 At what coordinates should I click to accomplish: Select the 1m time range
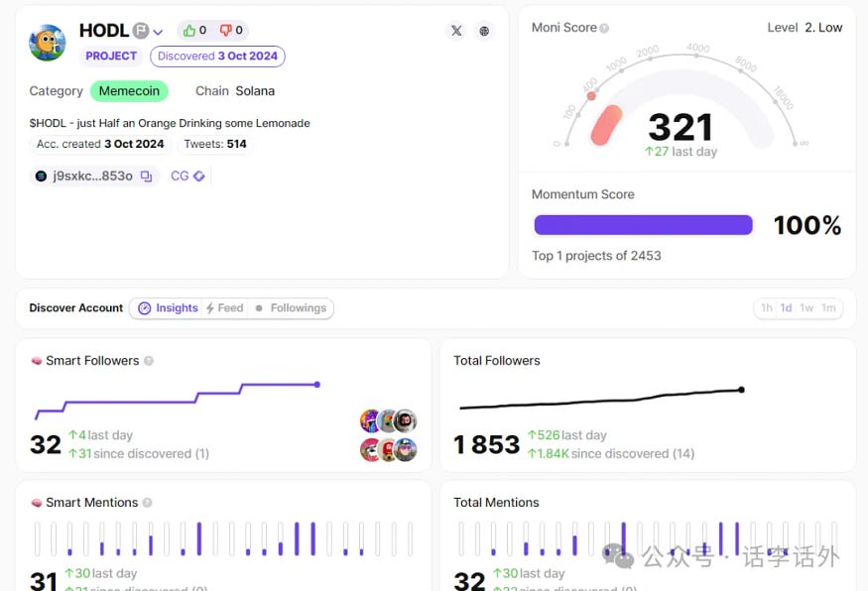[828, 308]
